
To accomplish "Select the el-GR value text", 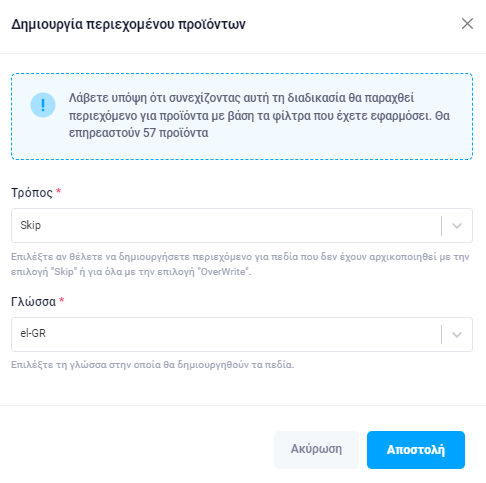I will pyautogui.click(x=33, y=333).
